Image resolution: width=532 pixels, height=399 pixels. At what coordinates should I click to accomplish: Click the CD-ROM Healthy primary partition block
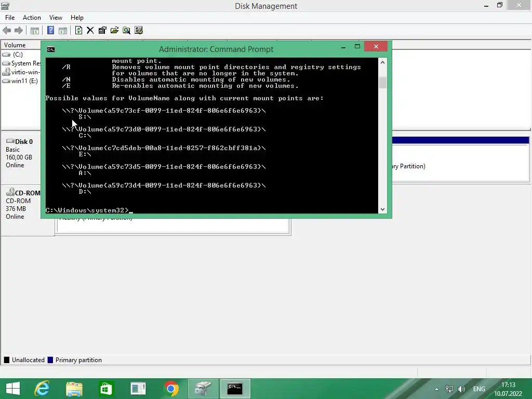pyautogui.click(x=174, y=225)
